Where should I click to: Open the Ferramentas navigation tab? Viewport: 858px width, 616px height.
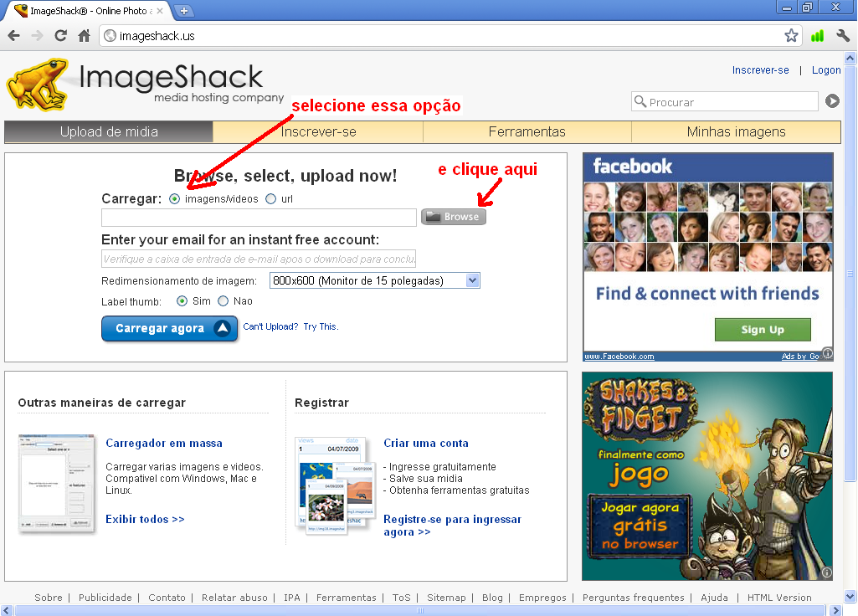pos(527,132)
